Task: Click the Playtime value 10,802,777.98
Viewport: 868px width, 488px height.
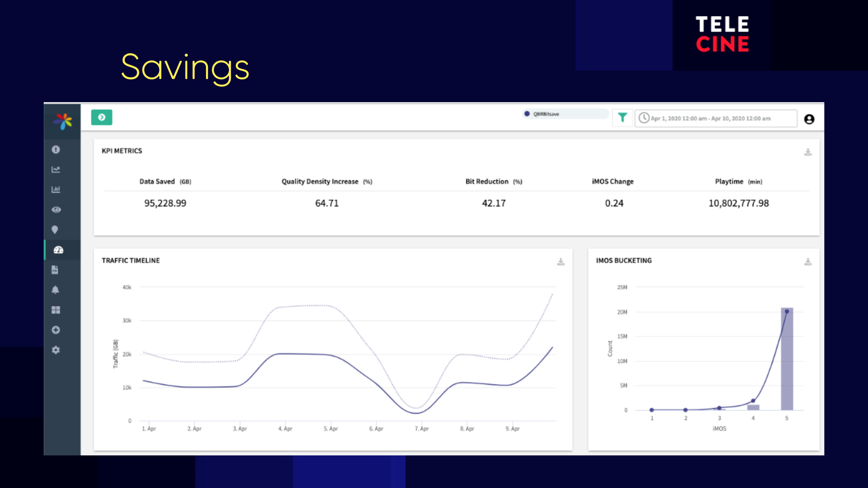Action: click(739, 203)
